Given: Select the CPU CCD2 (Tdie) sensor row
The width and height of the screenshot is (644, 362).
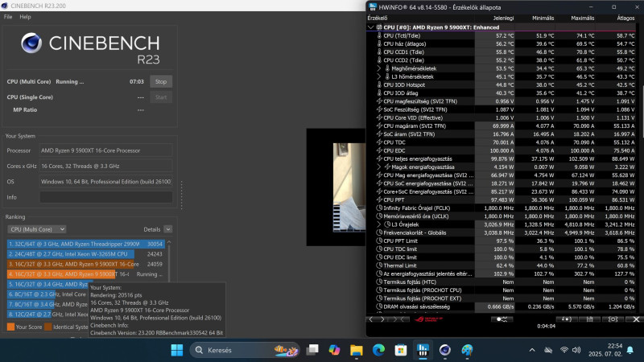Looking at the screenshot, I should pyautogui.click(x=502, y=60).
